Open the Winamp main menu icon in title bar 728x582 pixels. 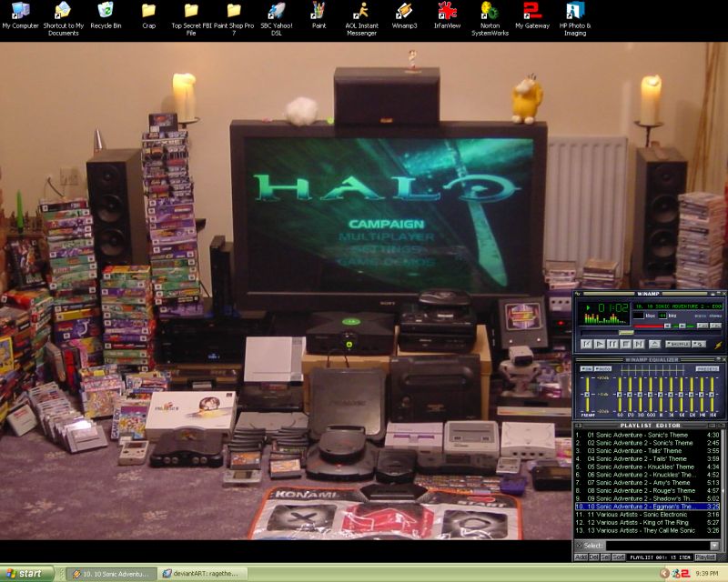click(577, 294)
